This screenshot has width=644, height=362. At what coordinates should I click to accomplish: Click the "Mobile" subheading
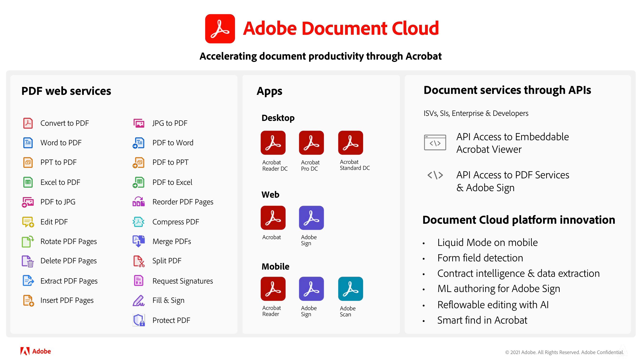coord(275,267)
